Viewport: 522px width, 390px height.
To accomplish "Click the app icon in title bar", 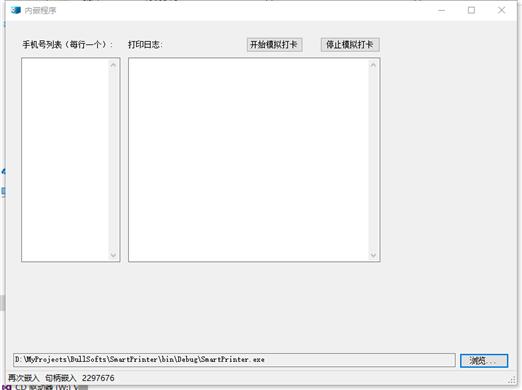I will tap(15, 10).
